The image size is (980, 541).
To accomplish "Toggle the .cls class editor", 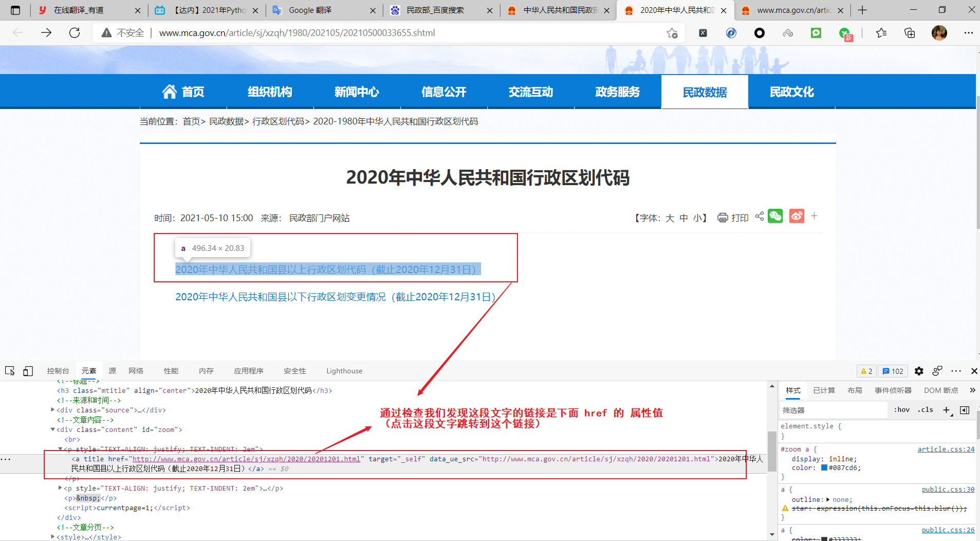I will pyautogui.click(x=926, y=410).
